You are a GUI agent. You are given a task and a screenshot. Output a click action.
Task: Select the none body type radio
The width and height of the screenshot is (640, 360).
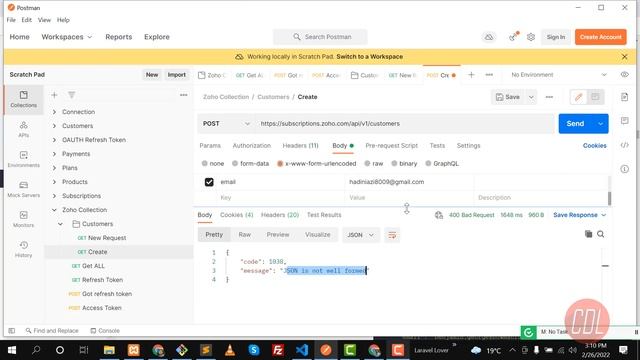click(x=204, y=163)
